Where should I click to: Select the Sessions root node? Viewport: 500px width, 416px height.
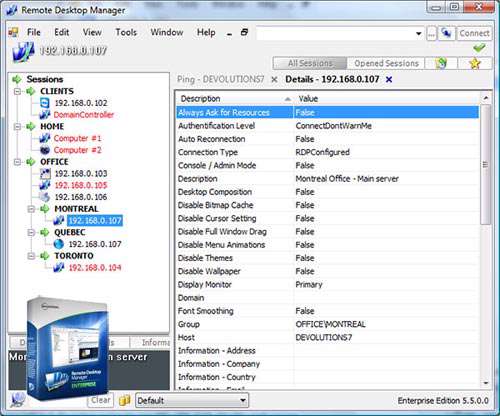[x=45, y=79]
